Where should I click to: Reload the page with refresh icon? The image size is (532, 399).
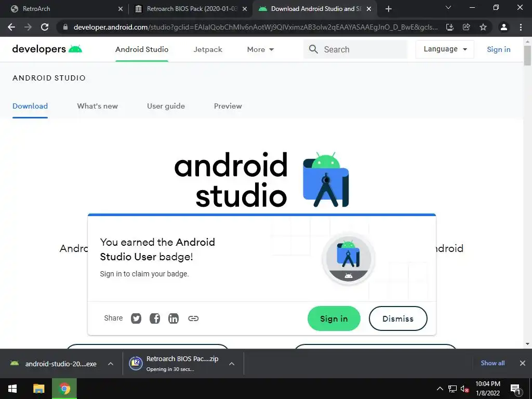[x=45, y=27]
